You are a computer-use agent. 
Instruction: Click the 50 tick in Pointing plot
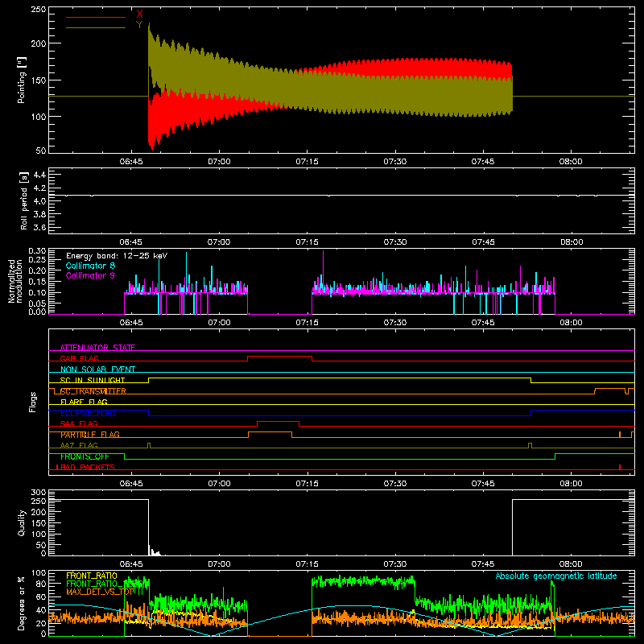[x=41, y=151]
